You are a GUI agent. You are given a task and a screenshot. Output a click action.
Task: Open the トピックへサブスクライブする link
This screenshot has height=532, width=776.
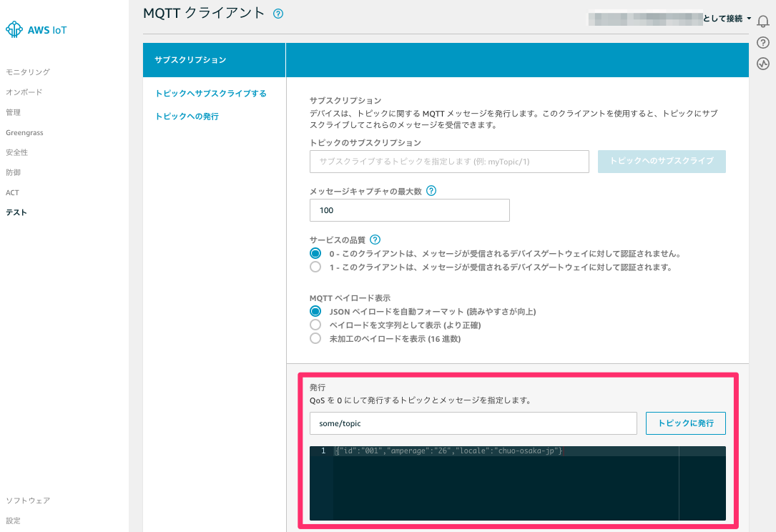210,94
